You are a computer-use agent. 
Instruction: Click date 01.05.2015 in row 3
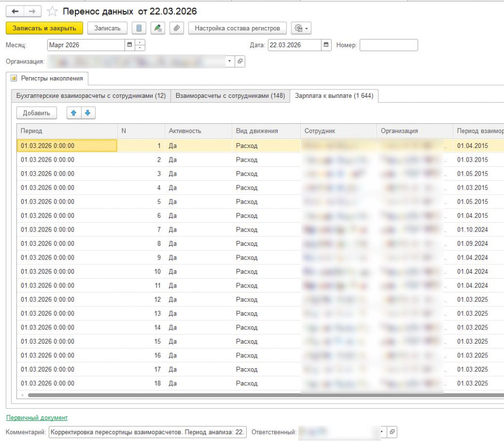click(472, 174)
